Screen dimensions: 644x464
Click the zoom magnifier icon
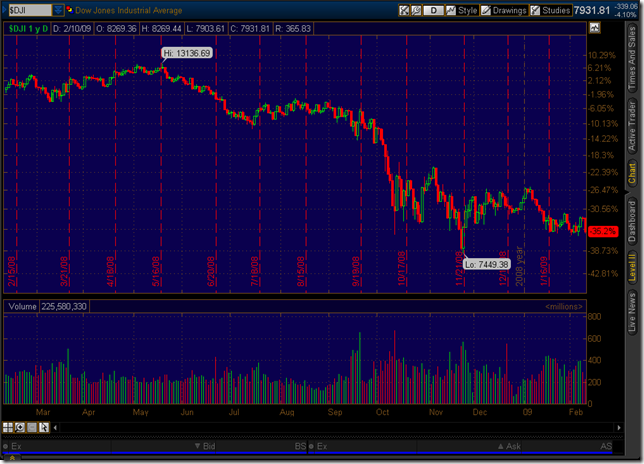[20, 427]
